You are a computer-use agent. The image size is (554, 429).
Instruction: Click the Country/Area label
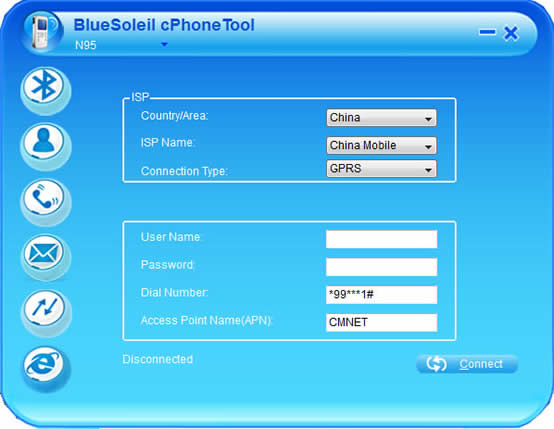(175, 116)
